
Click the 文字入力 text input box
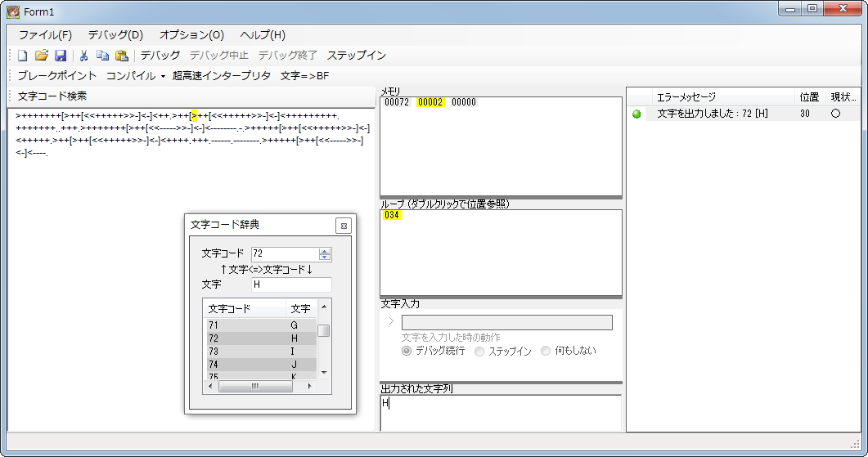[x=507, y=322]
